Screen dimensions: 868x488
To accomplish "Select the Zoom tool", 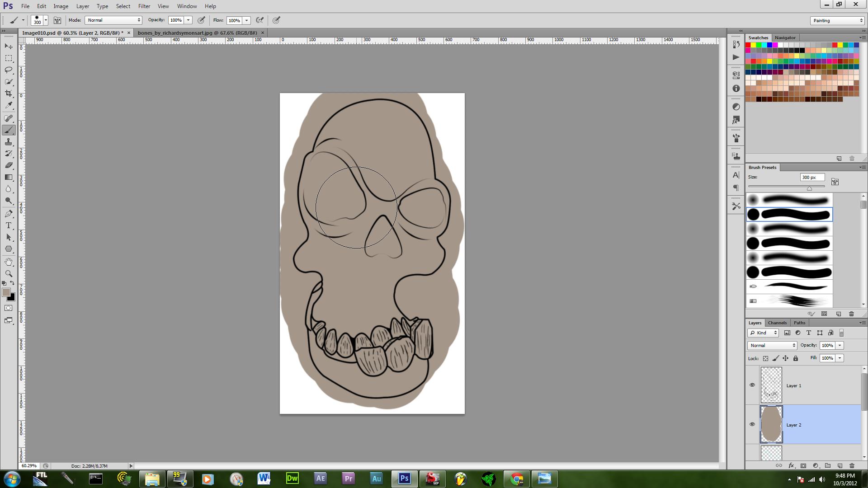I will [9, 274].
